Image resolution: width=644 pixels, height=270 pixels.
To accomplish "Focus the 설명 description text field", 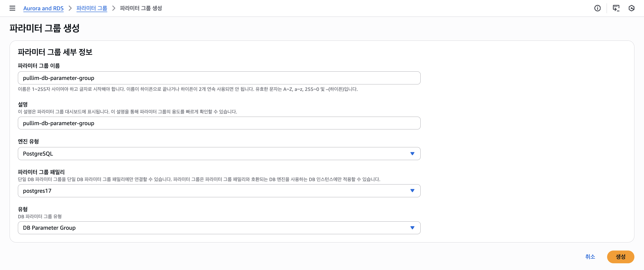I will pos(219,123).
